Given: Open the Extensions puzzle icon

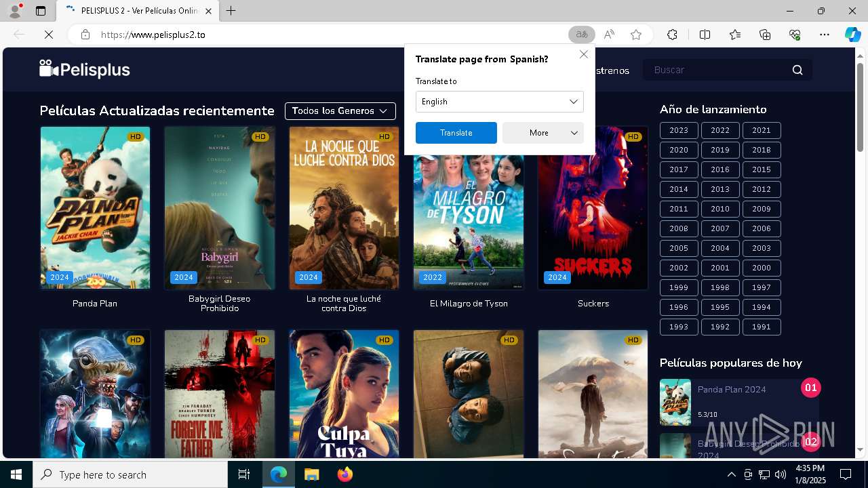Looking at the screenshot, I should coord(672,35).
